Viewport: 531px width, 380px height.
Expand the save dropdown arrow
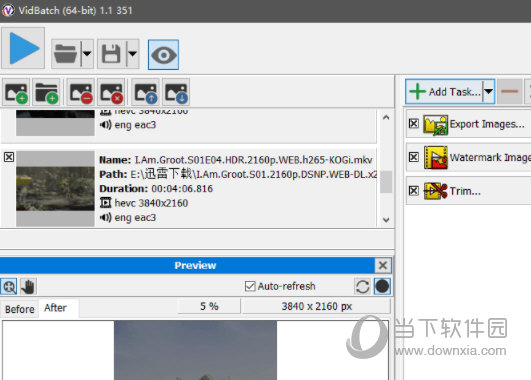[x=133, y=54]
